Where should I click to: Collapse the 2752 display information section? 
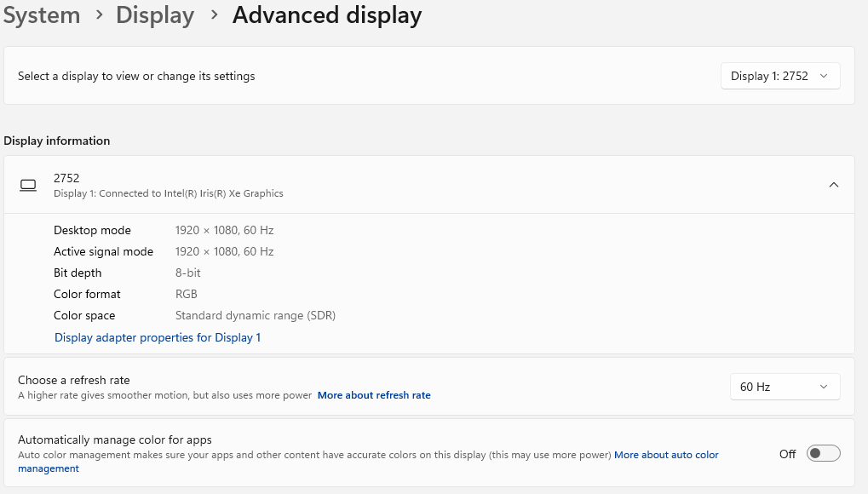coord(833,185)
